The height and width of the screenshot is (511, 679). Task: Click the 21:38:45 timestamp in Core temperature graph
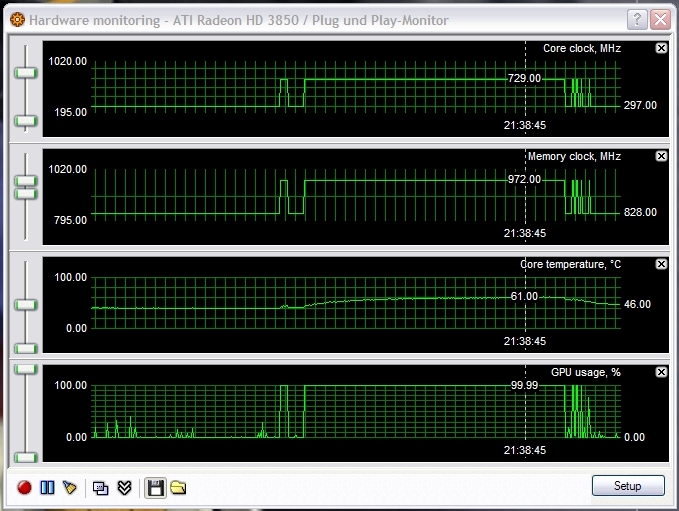click(x=524, y=341)
